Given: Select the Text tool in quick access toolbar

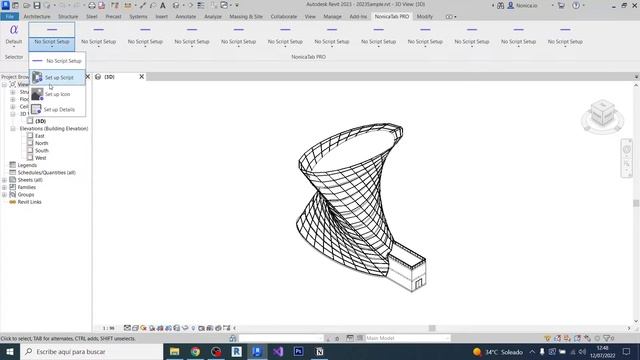Looking at the screenshot, I should click(x=162, y=5).
